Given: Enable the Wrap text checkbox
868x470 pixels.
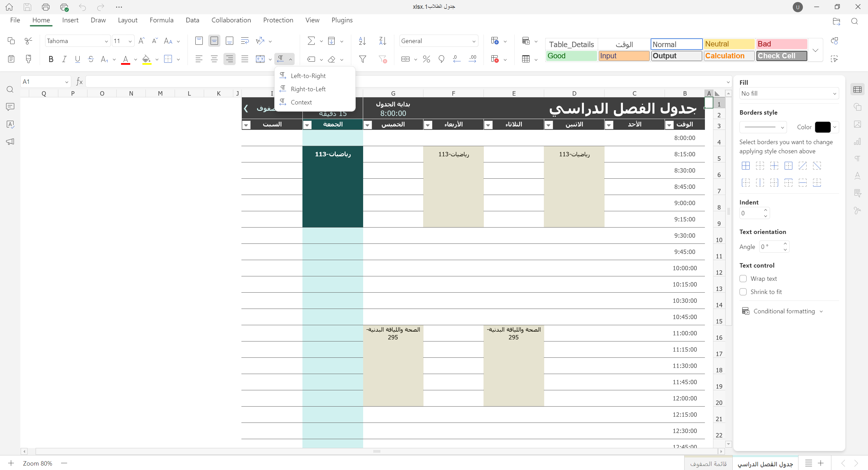Looking at the screenshot, I should [x=743, y=278].
